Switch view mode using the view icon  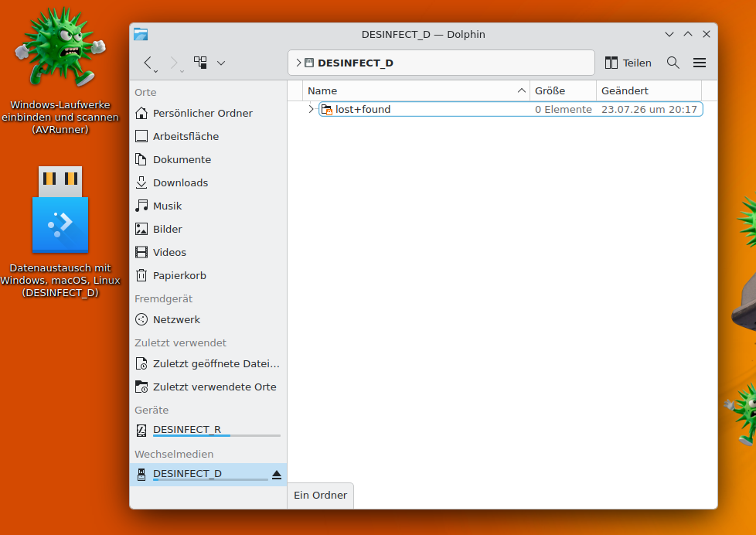click(x=200, y=62)
